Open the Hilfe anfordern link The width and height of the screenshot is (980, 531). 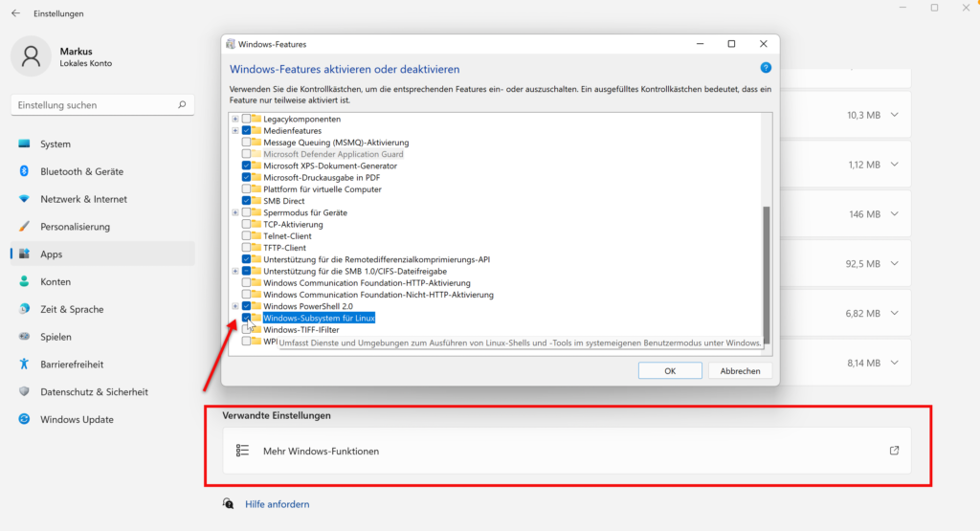277,504
